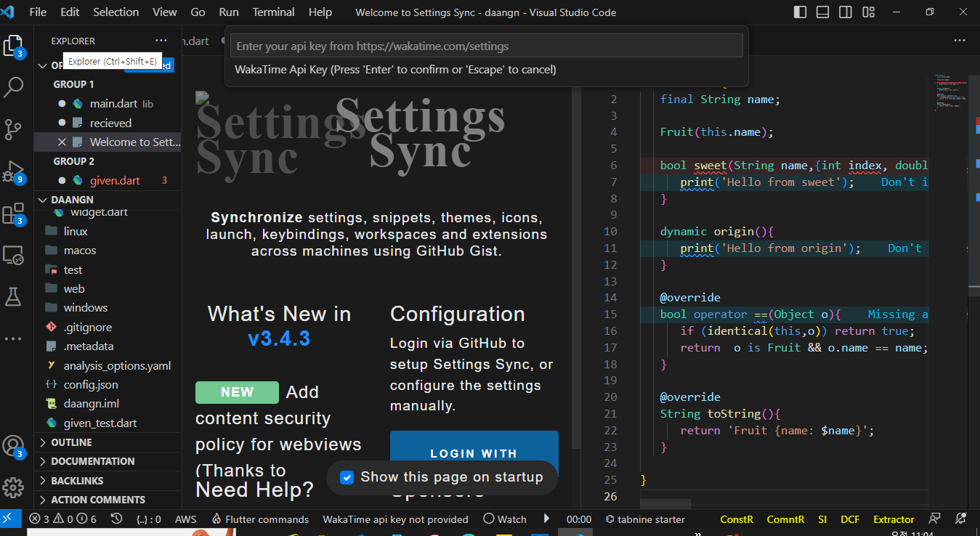Toggle the primary side bar layout button
This screenshot has height=536, width=980.
tap(800, 12)
